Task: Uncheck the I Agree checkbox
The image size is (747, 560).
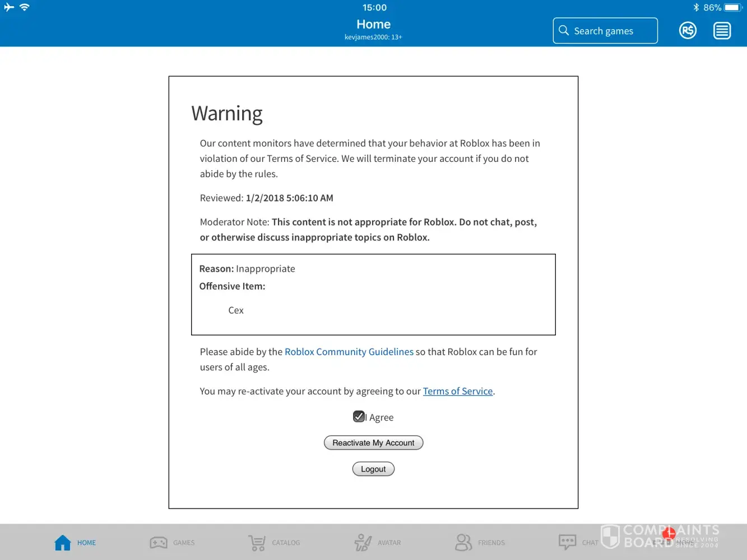Action: (359, 417)
